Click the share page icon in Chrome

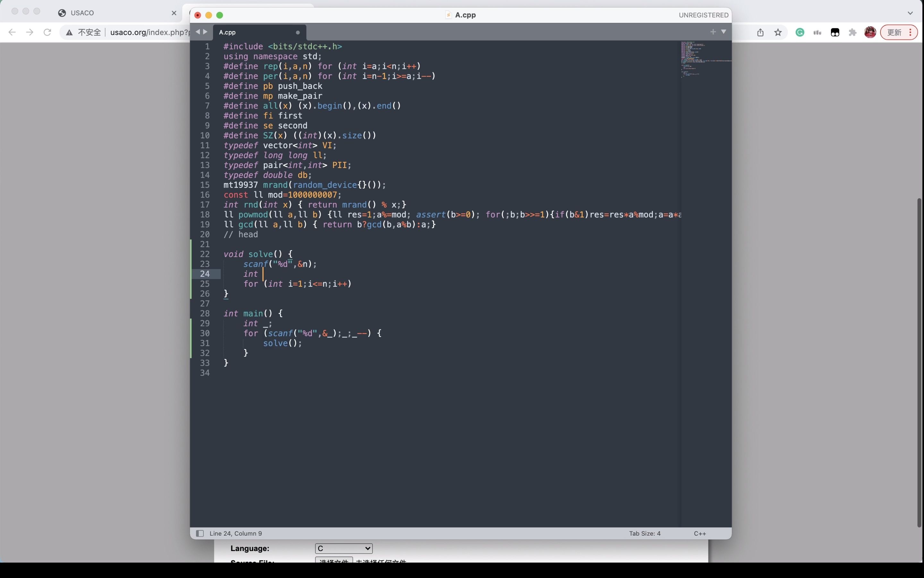coord(760,32)
